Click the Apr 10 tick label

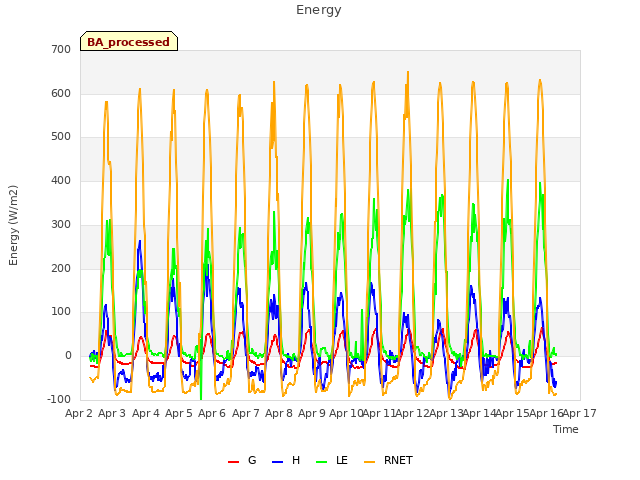[x=346, y=413]
